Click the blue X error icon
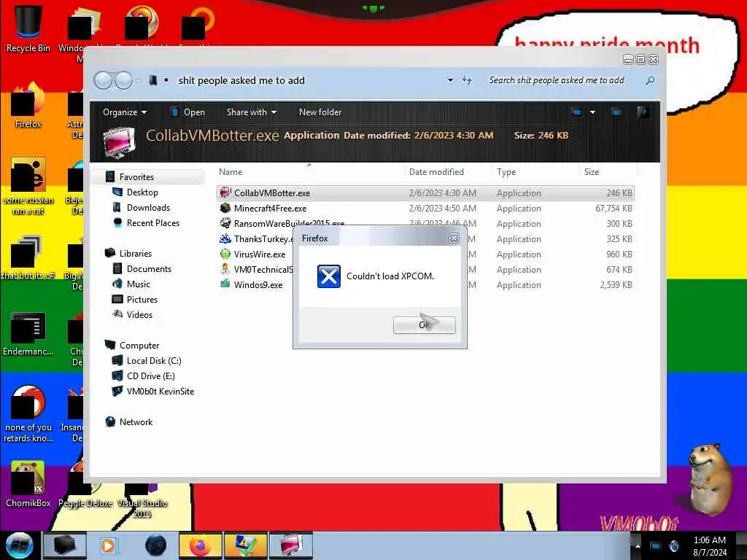Viewport: 747px width, 560px height. [x=329, y=276]
